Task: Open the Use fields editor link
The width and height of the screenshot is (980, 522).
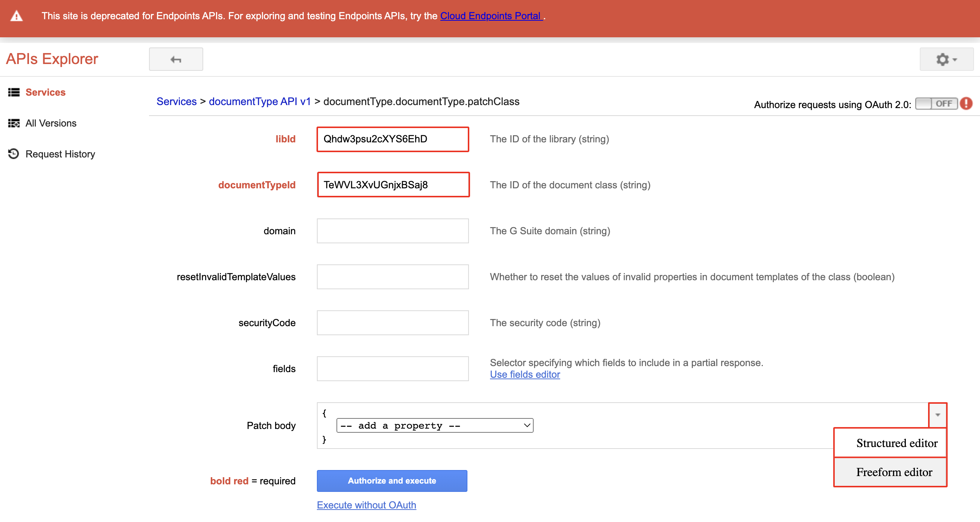Action: click(525, 375)
